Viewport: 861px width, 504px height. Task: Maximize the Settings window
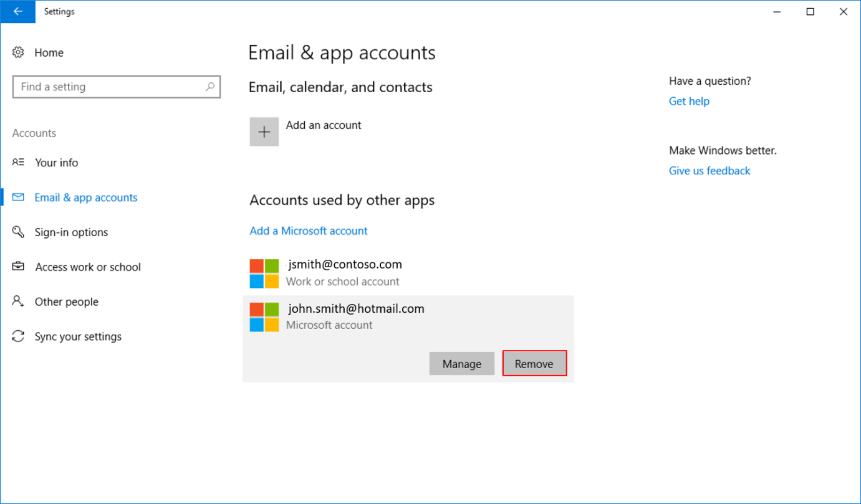click(810, 11)
